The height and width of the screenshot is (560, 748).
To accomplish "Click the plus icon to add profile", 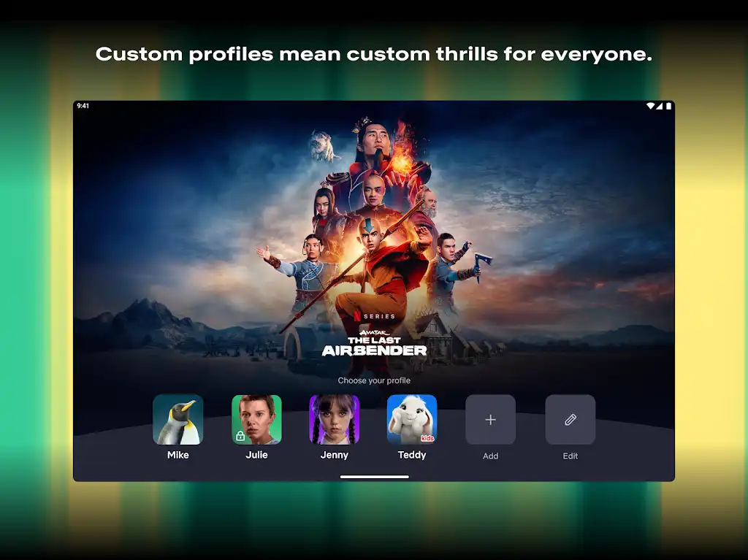I will (x=490, y=419).
